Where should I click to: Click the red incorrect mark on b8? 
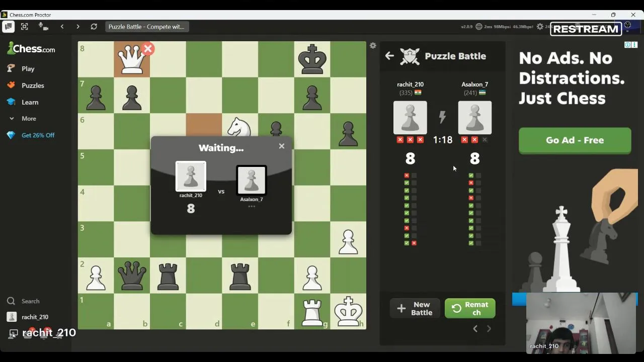click(x=148, y=49)
